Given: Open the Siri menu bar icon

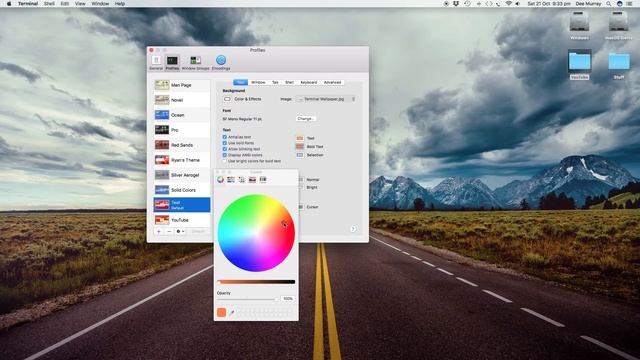Looking at the screenshot, I should [620, 4].
